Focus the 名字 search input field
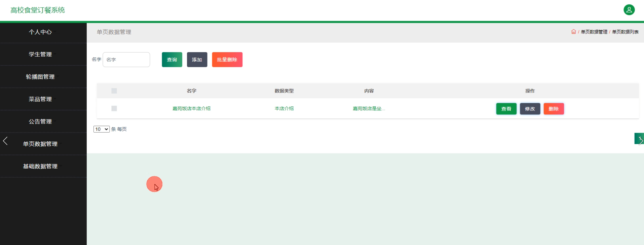Screen dimensions: 644x245 tap(126, 60)
